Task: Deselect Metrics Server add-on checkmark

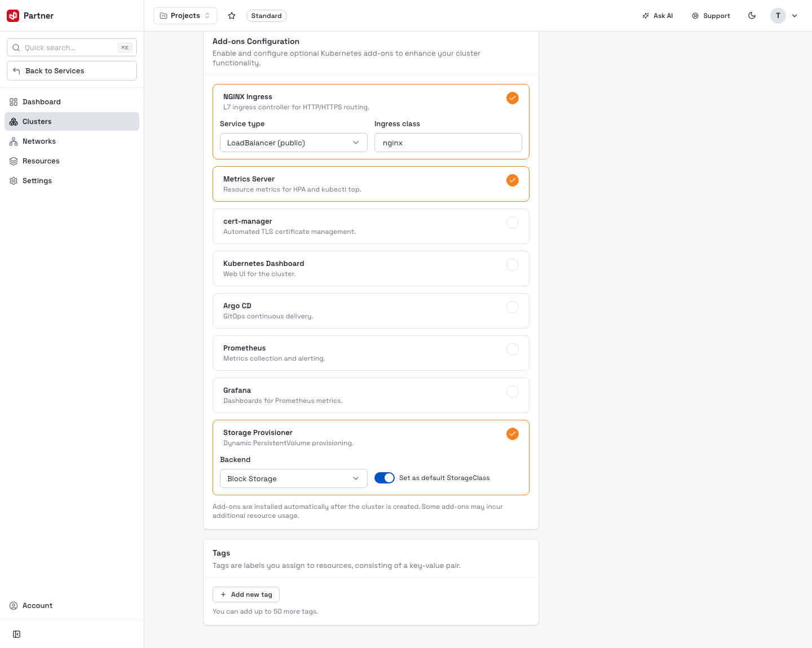Action: coord(513,180)
